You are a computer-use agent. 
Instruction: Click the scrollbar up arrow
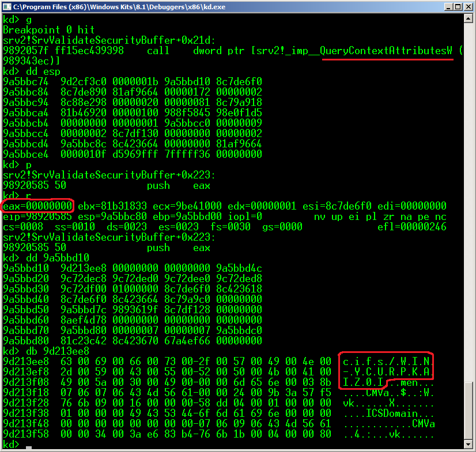(468, 18)
